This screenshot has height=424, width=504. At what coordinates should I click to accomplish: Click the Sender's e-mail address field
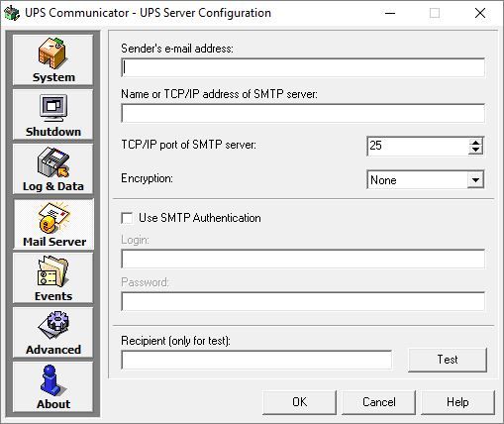(303, 68)
